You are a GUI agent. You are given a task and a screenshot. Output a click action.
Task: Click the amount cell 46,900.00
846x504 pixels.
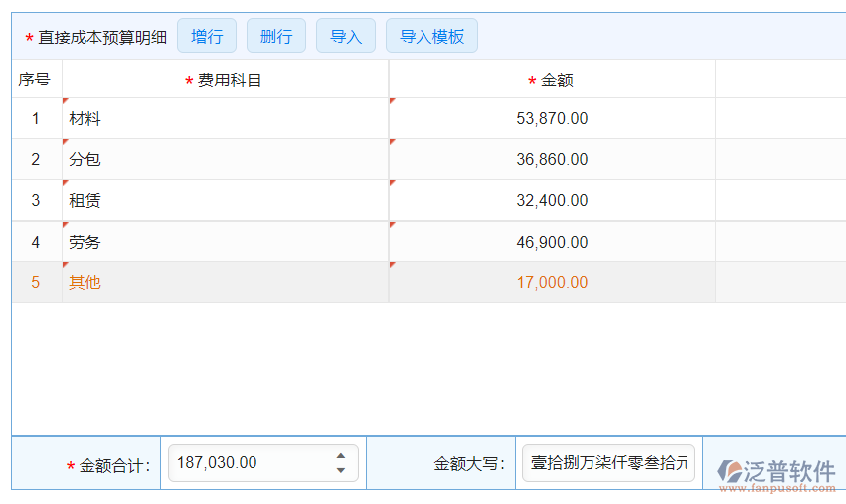[x=552, y=242]
